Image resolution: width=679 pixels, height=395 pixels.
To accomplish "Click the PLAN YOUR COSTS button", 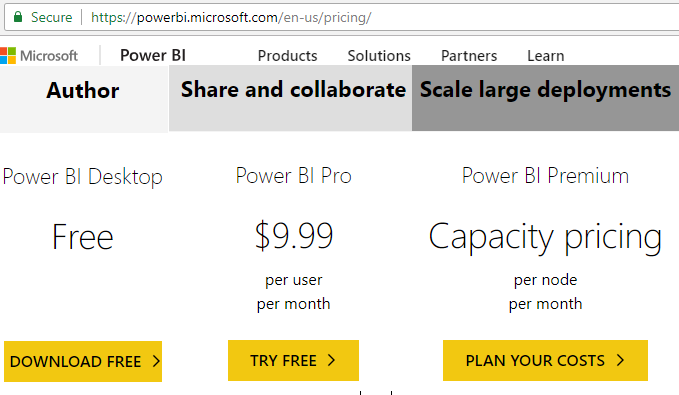I will pos(545,360).
